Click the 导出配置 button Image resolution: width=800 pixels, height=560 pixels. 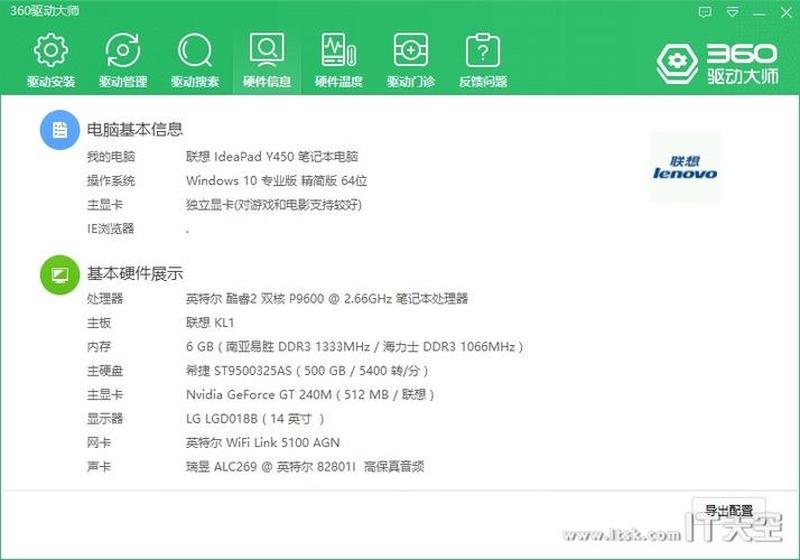[729, 511]
